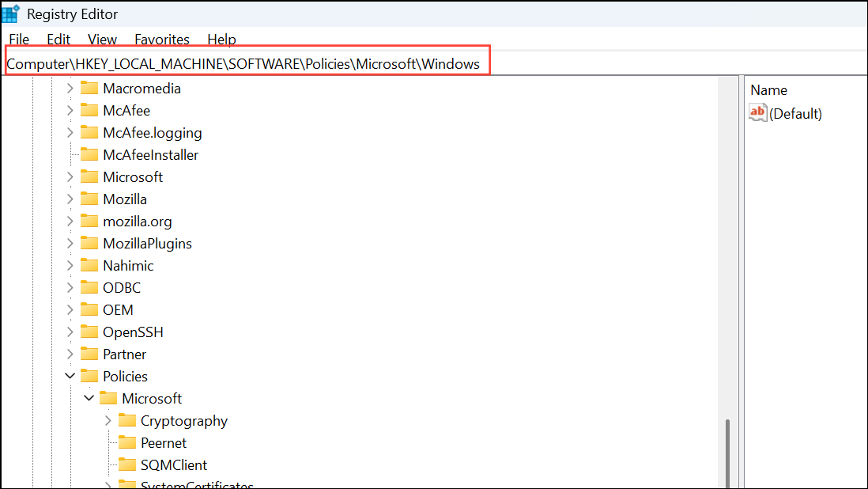868x489 pixels.
Task: Select the Peernet key name
Action: pyautogui.click(x=164, y=443)
